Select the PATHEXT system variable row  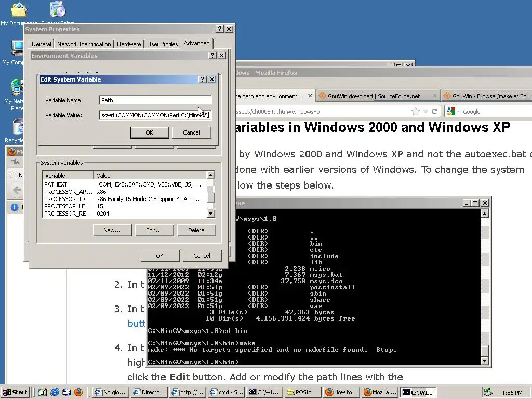[x=124, y=184]
